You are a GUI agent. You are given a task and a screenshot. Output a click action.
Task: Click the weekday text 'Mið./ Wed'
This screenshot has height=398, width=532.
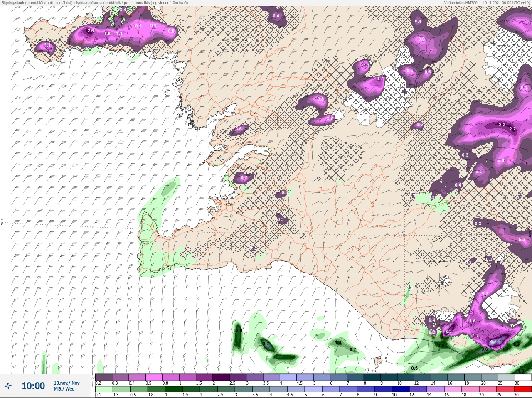[x=64, y=389]
